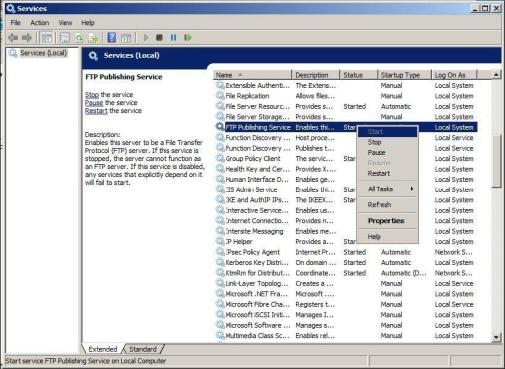Choose Restart in the context menu
This screenshot has width=505, height=369.
click(387, 173)
